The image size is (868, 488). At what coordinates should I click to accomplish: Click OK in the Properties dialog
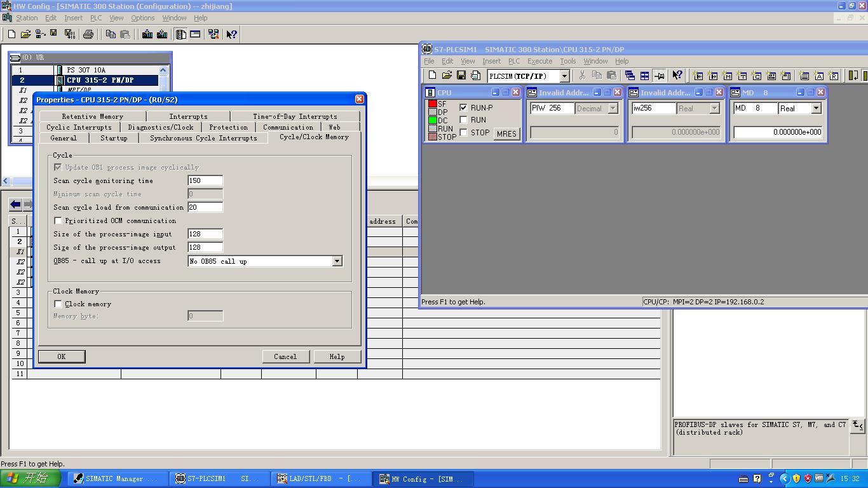point(62,356)
